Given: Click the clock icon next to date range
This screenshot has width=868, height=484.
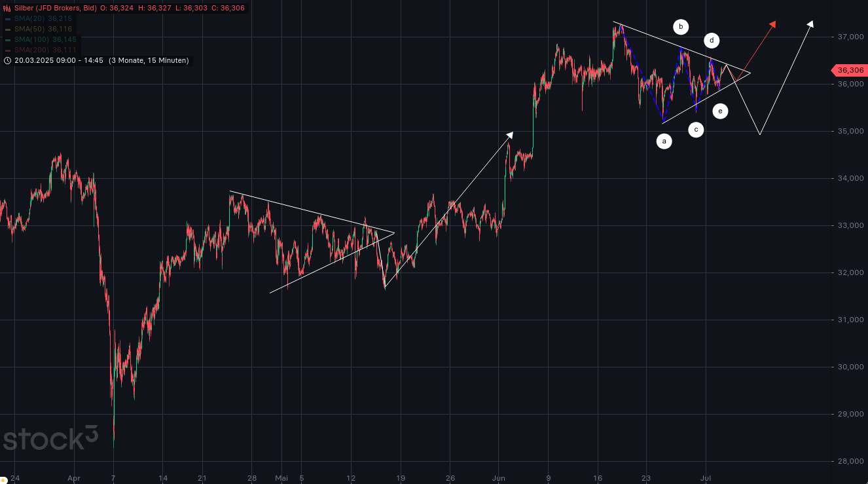Looking at the screenshot, I should click(7, 61).
